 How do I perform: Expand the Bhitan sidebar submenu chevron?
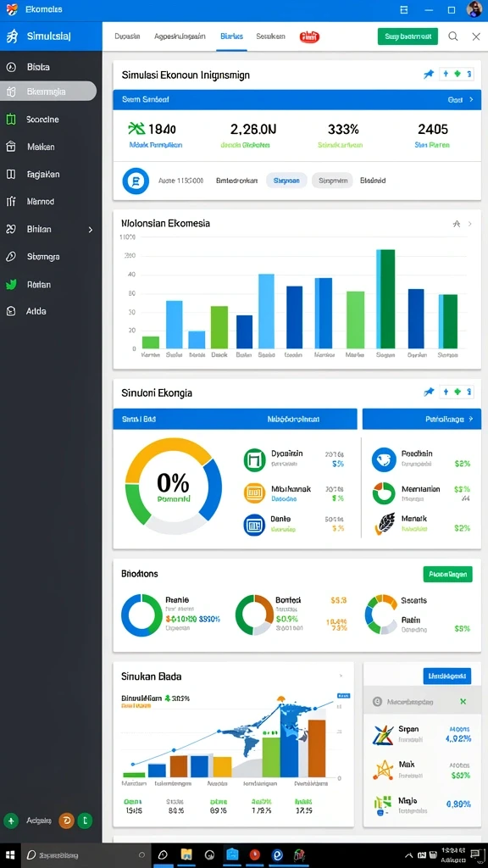[x=91, y=229]
